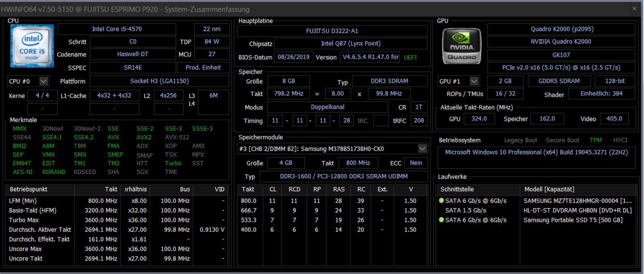Image resolution: width=644 pixels, height=274 pixels.
Task: Click the tRFC value 208
Action: point(419,121)
